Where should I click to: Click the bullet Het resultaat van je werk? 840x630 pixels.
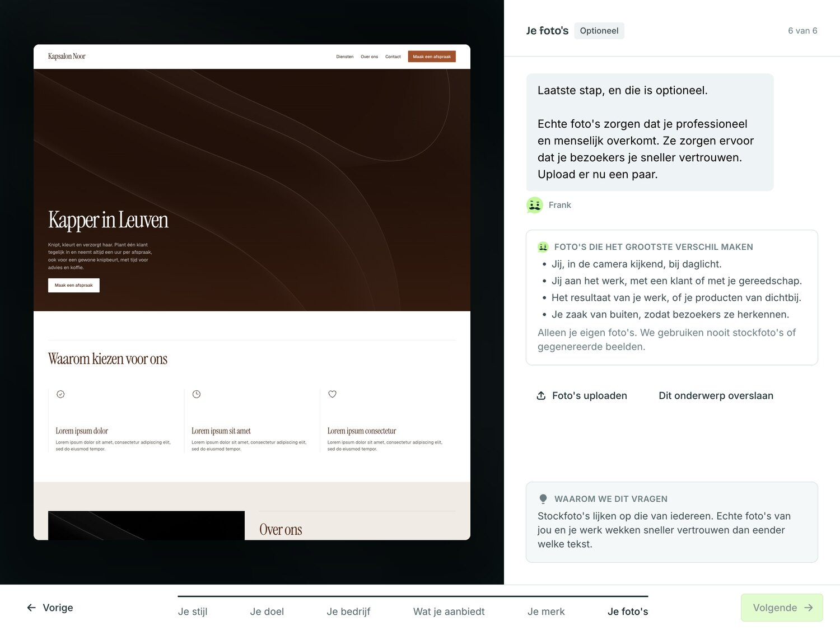676,298
